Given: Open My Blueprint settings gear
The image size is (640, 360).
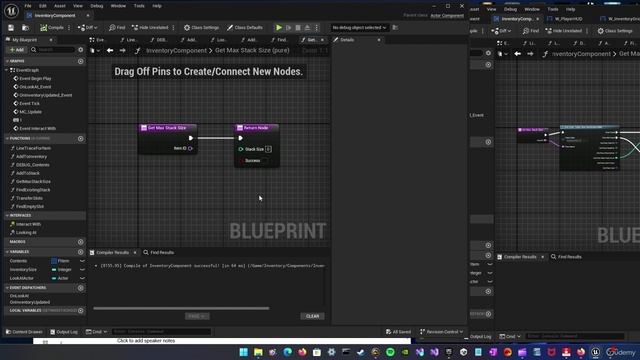Looking at the screenshot, I should point(80,50).
